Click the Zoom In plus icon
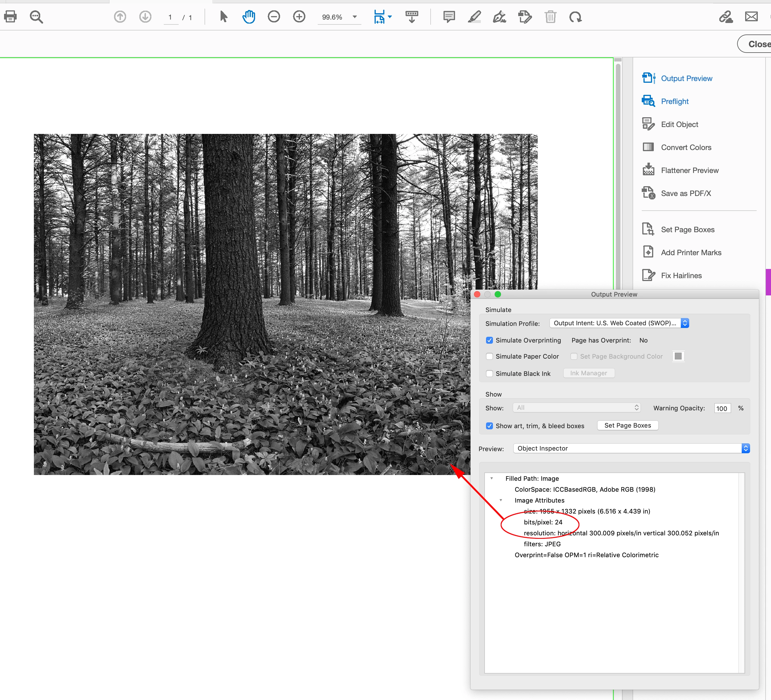771x700 pixels. coord(299,17)
